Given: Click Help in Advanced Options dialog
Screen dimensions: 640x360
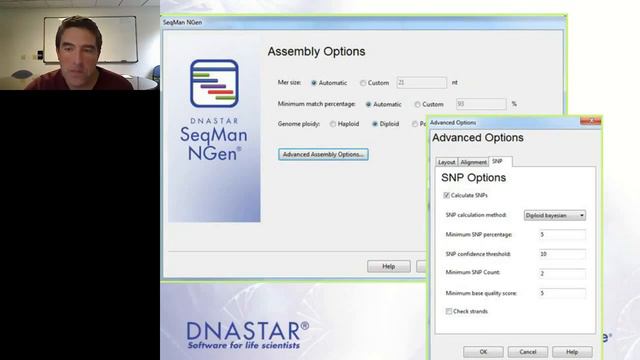Looking at the screenshot, I should coord(572,351).
